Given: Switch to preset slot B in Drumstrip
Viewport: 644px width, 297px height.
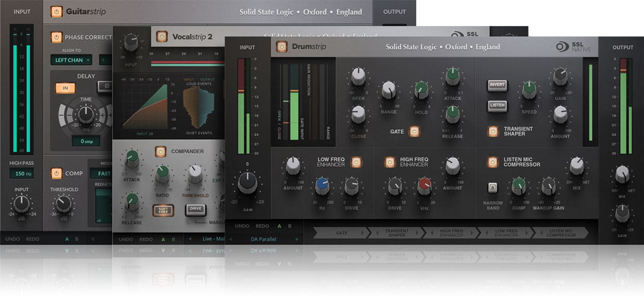Looking at the screenshot, I should 289,226.
